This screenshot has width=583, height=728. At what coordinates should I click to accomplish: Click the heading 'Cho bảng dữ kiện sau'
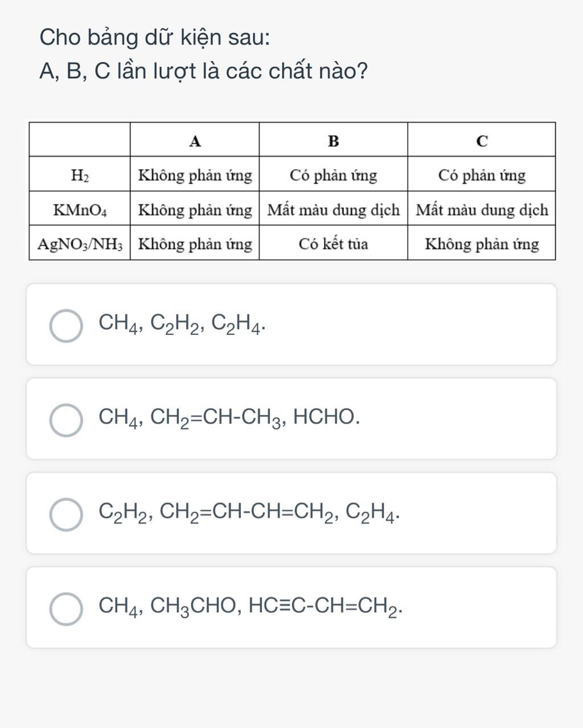coord(155,38)
